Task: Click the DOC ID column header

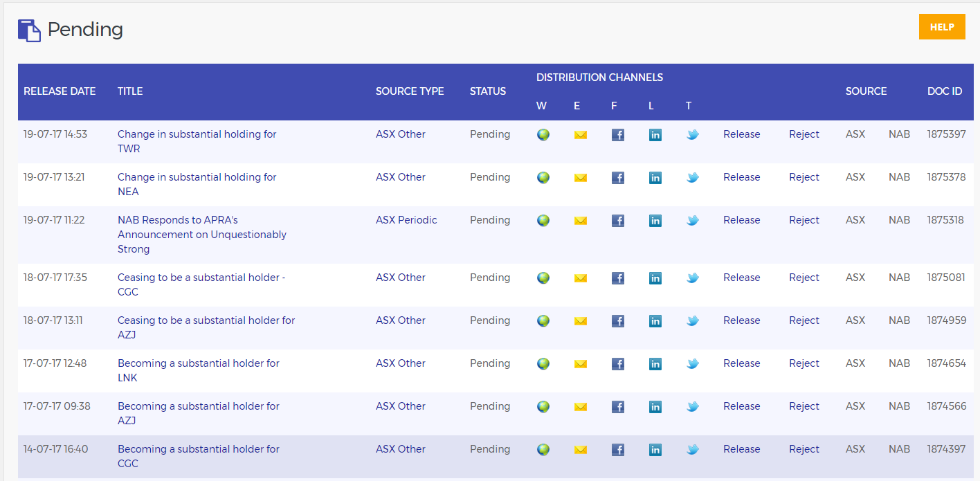Action: coord(945,91)
